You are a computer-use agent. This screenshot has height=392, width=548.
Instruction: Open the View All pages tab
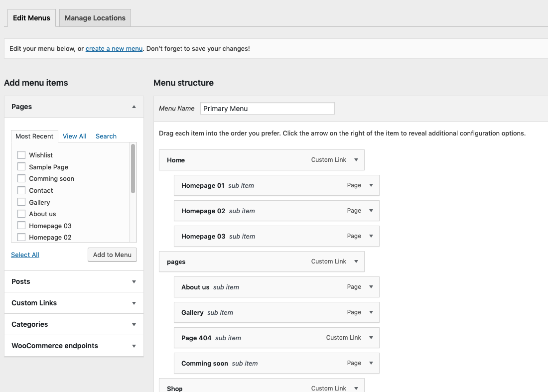tap(74, 136)
